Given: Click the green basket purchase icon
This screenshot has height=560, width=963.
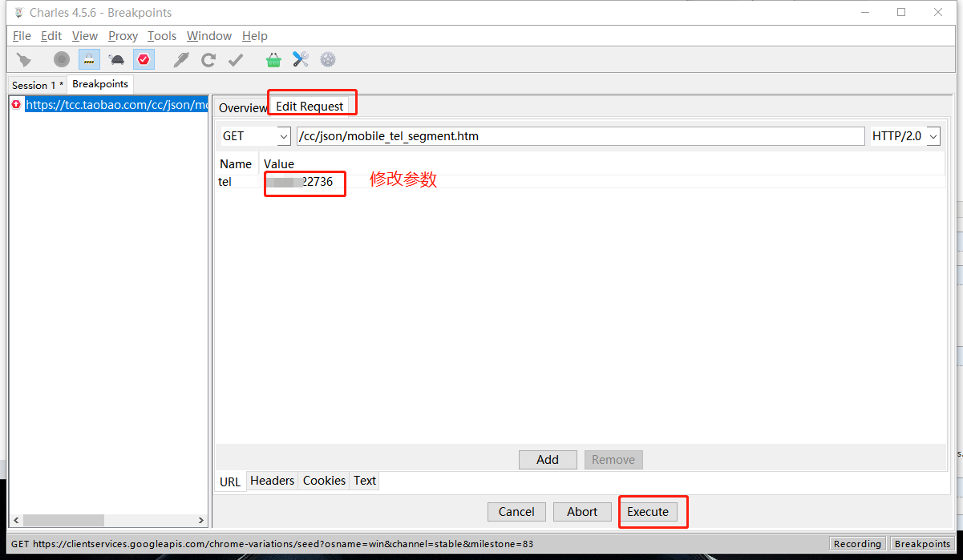Looking at the screenshot, I should (x=274, y=59).
